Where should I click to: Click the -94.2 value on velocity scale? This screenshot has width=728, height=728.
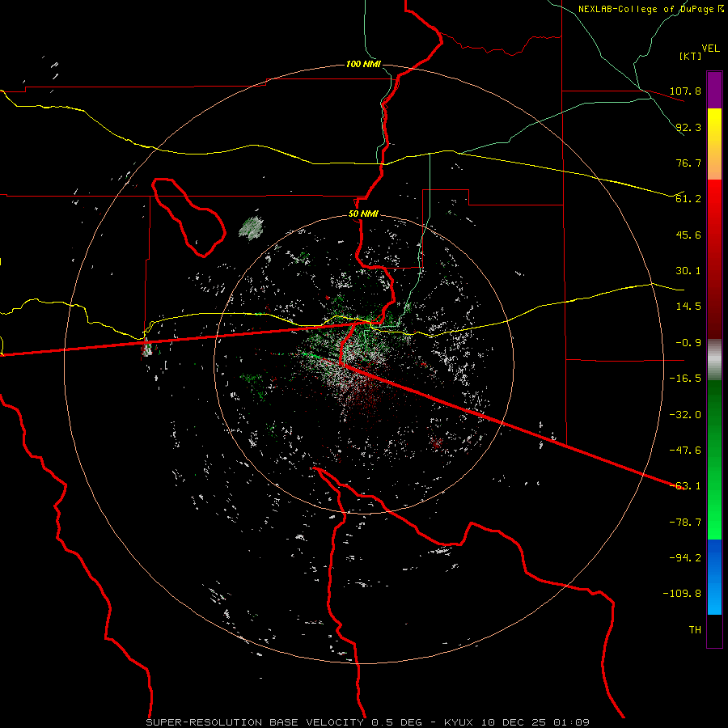coord(685,558)
